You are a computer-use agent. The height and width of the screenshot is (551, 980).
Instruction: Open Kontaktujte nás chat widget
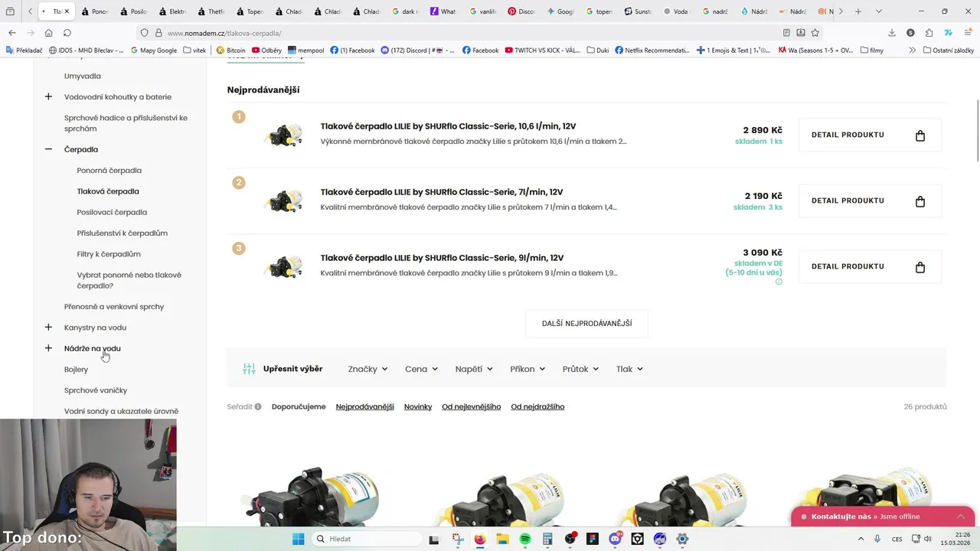click(x=882, y=517)
